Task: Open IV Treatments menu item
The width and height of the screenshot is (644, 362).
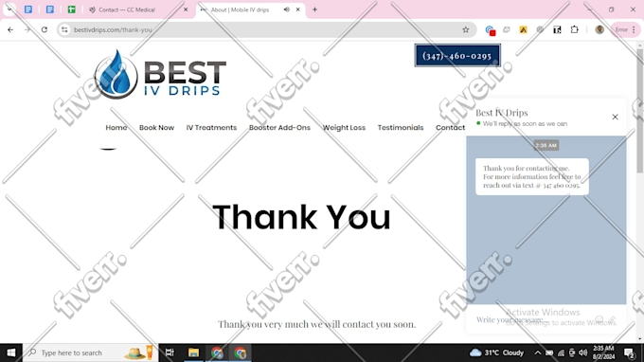Action: pyautogui.click(x=211, y=128)
